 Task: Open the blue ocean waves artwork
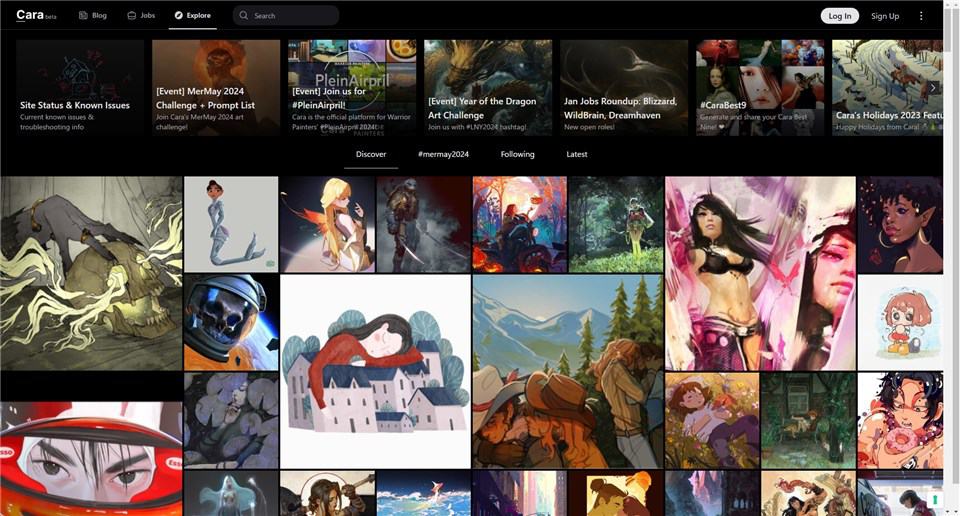424,493
